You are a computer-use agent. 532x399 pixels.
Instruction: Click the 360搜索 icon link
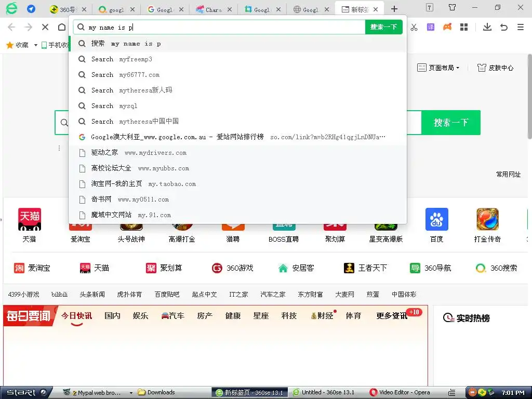point(496,268)
